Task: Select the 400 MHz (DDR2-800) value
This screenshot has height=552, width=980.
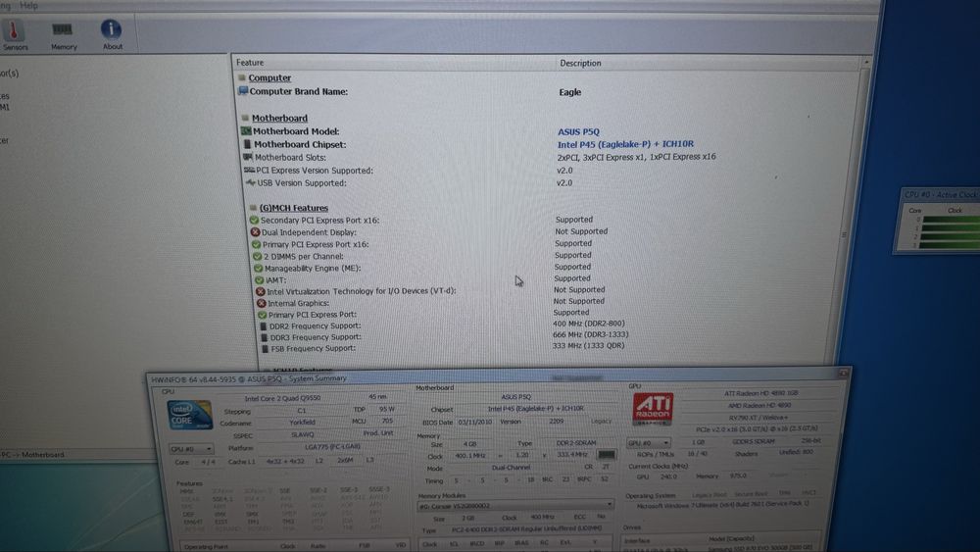Action: (588, 324)
